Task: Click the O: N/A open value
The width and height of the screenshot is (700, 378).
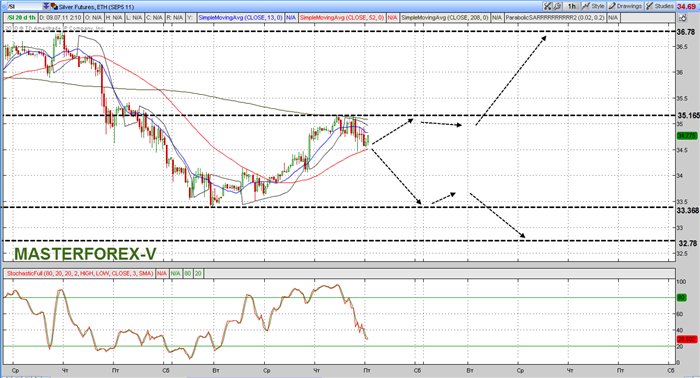Action: (93, 17)
